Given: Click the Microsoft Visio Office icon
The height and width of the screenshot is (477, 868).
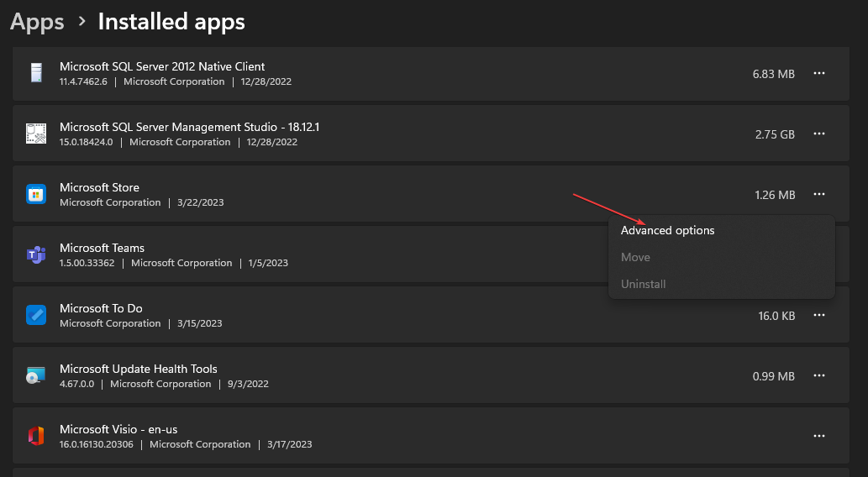Looking at the screenshot, I should [36, 436].
